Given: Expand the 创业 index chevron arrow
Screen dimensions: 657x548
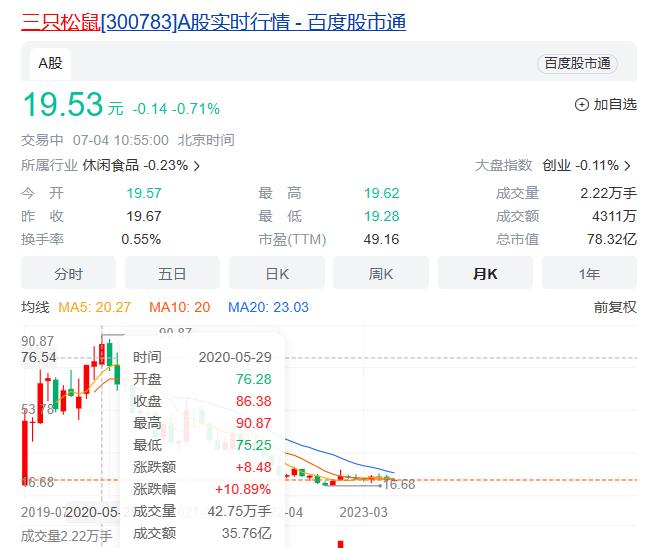Looking at the screenshot, I should [627, 166].
